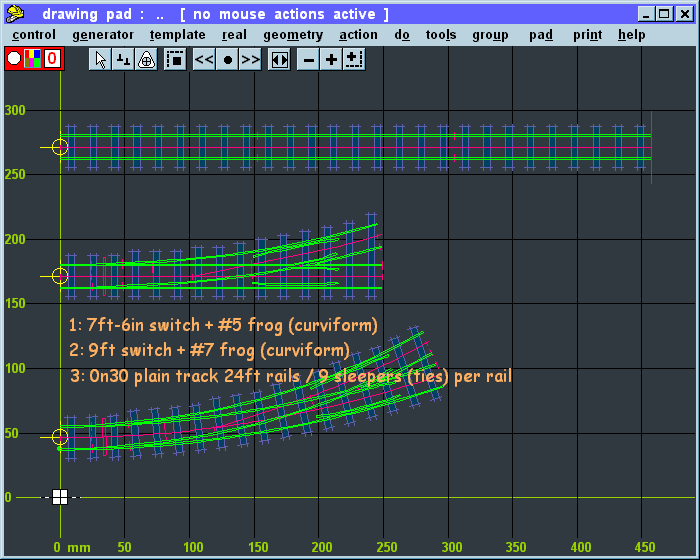Open the template menu
This screenshot has width=700, height=560.
coord(177,34)
